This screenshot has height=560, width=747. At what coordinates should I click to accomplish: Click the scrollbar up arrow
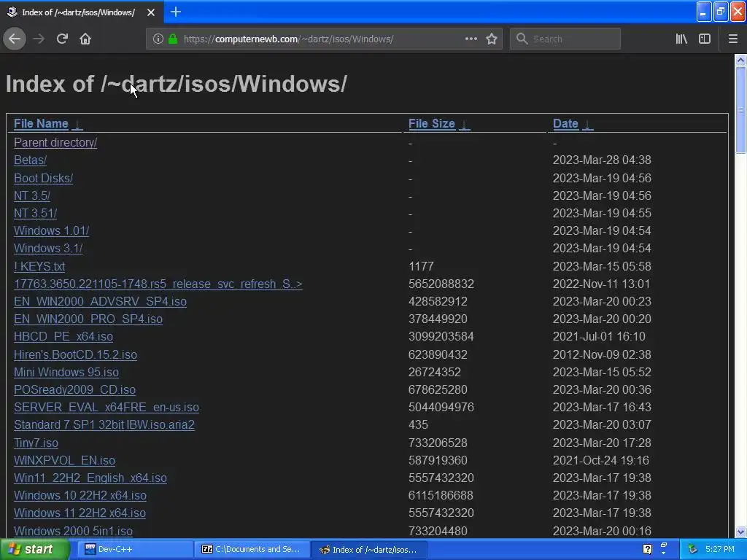tap(740, 60)
